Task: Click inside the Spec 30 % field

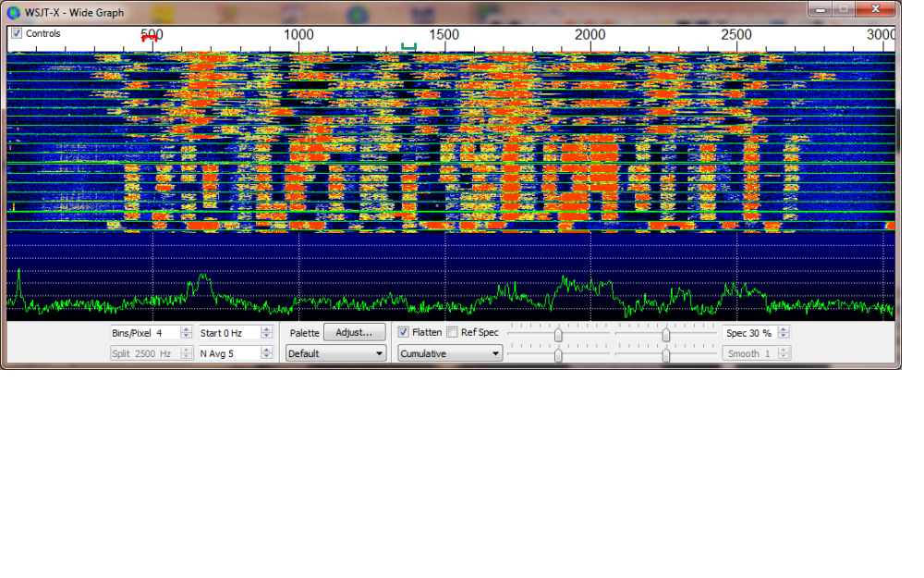Action: (x=750, y=333)
